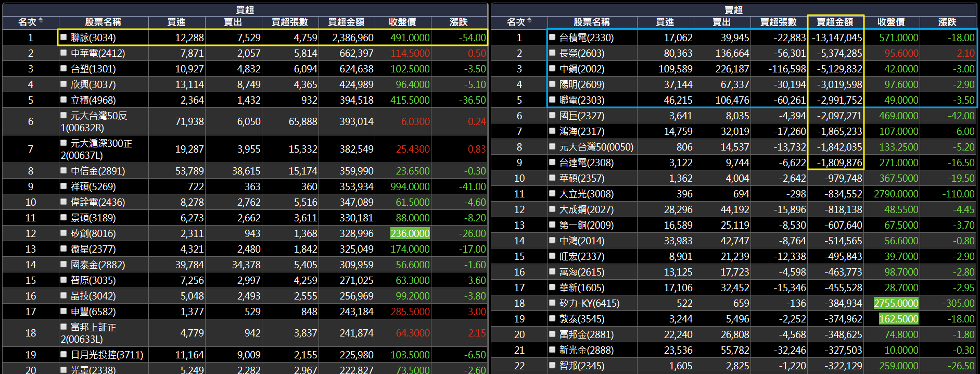Image resolution: width=980 pixels, height=374 pixels.
Task: Select closing price 994.0000 of 祥碩
Action: pos(410,186)
